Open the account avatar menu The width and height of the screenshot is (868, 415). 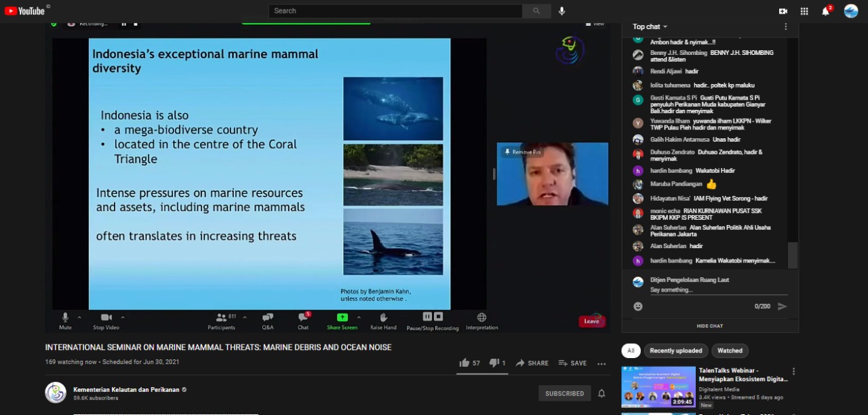(x=851, y=11)
